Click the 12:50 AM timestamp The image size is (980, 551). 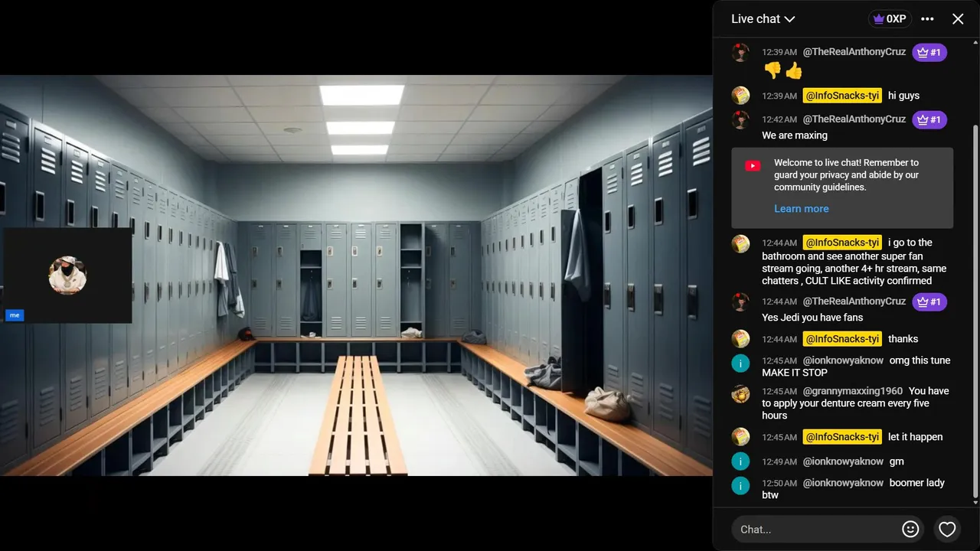pyautogui.click(x=779, y=484)
